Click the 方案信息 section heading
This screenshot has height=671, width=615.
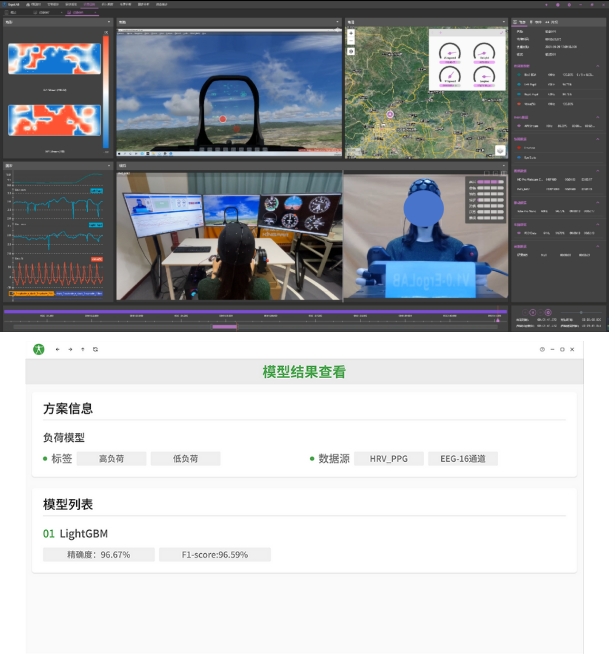68,408
